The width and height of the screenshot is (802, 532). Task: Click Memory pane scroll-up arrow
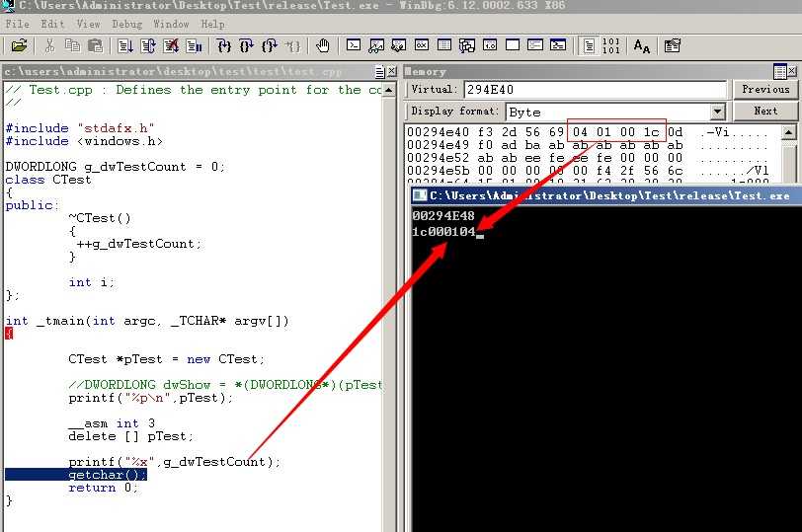coord(789,132)
